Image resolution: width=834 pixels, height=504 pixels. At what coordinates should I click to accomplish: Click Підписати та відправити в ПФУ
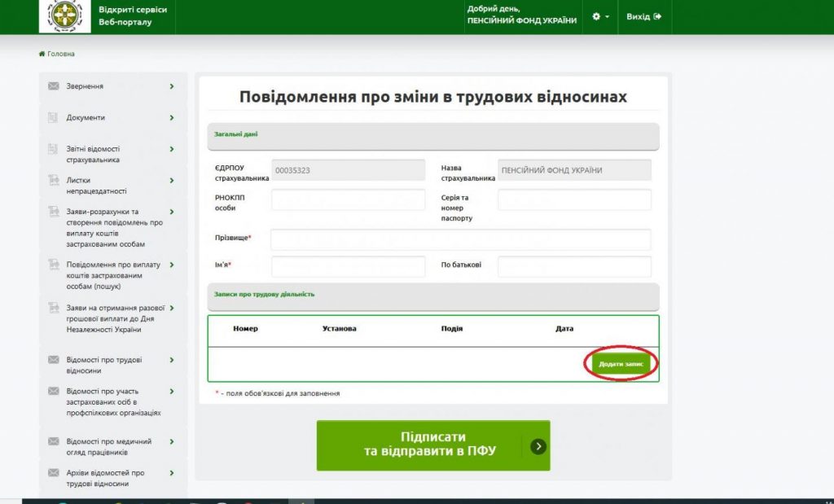point(432,445)
